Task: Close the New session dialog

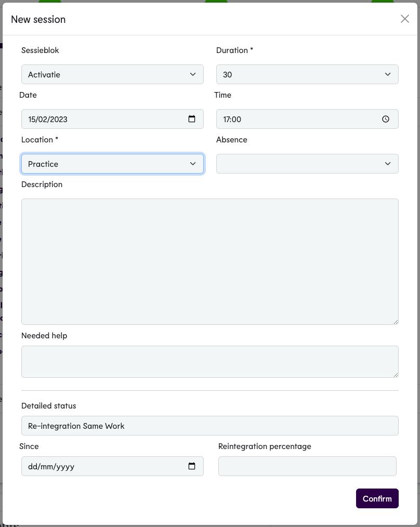Action: [404, 19]
